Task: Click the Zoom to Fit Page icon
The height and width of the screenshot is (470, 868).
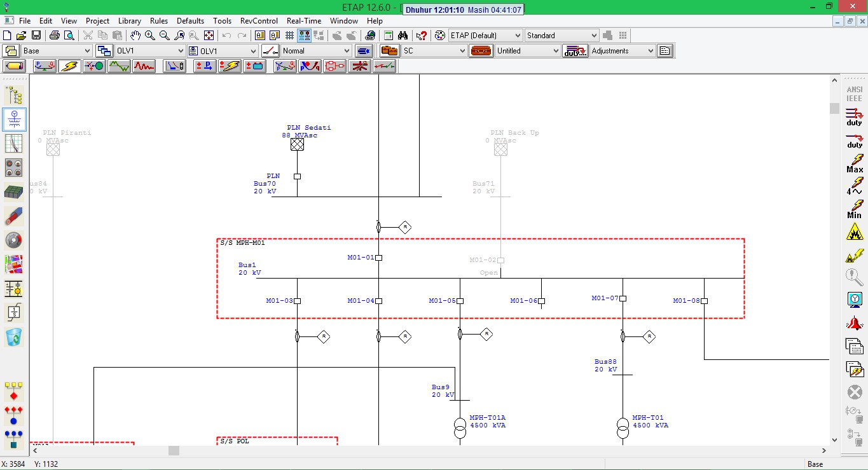Action: (209, 36)
